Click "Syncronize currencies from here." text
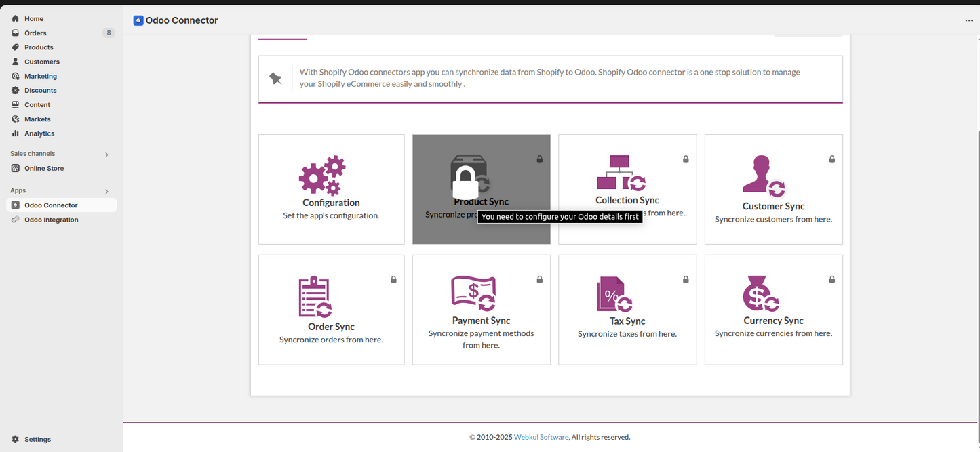Image resolution: width=980 pixels, height=452 pixels. (773, 333)
